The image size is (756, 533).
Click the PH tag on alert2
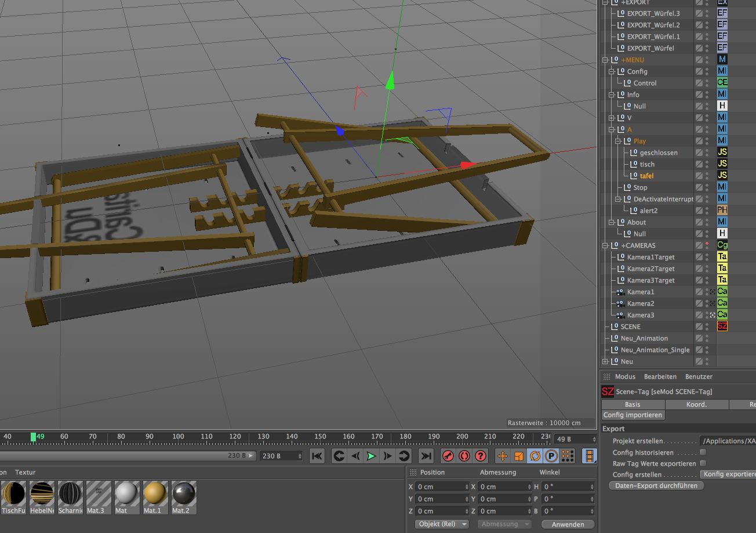(722, 210)
